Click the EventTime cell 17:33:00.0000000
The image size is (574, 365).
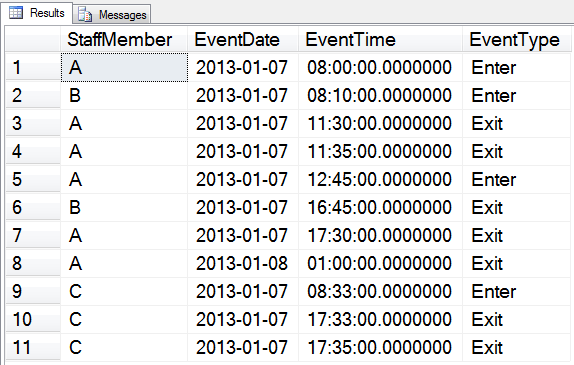(x=380, y=319)
